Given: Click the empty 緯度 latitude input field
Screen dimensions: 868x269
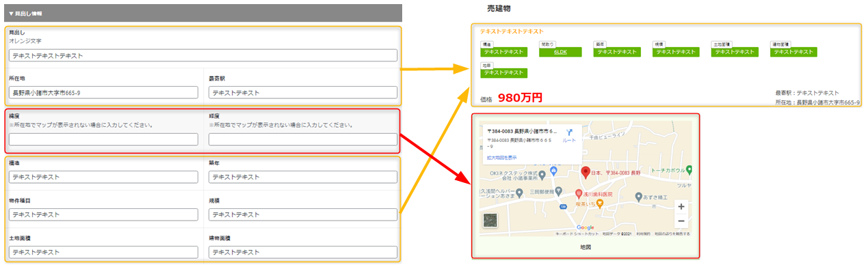Looking at the screenshot, I should (103, 139).
